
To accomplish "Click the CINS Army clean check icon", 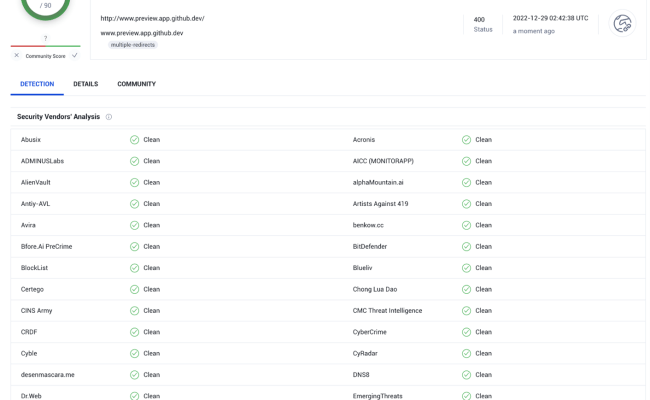I will 134,311.
